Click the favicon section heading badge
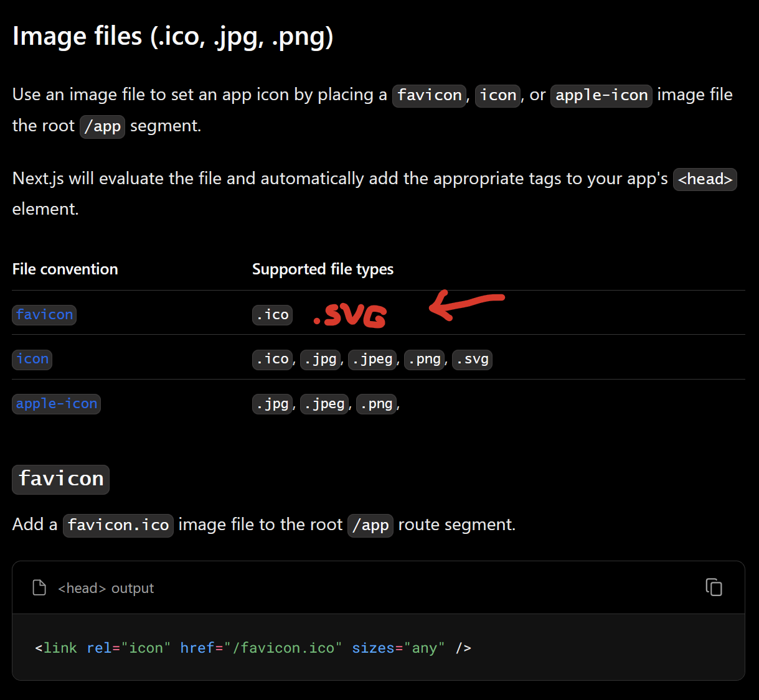Image resolution: width=759 pixels, height=700 pixels. pyautogui.click(x=60, y=479)
